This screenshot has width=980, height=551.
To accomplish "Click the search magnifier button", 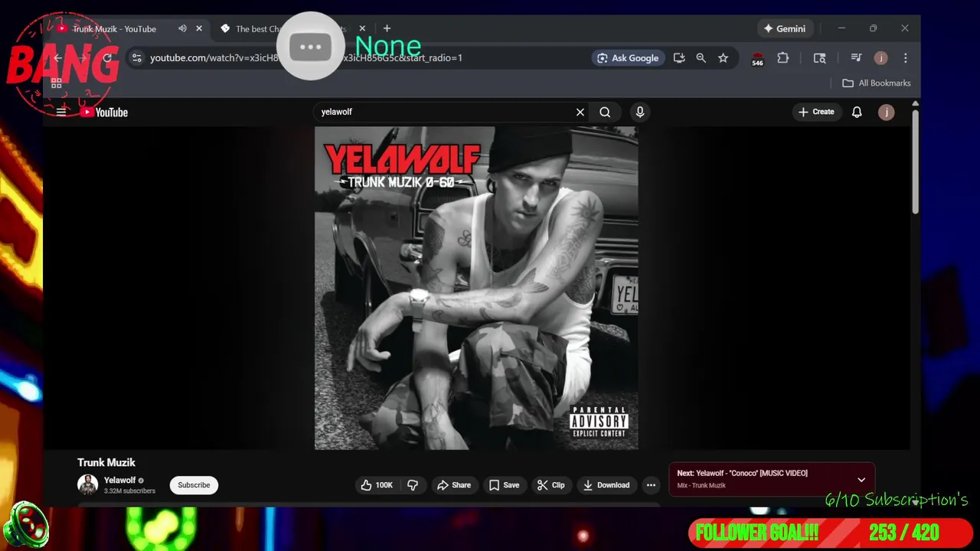I will pyautogui.click(x=605, y=112).
